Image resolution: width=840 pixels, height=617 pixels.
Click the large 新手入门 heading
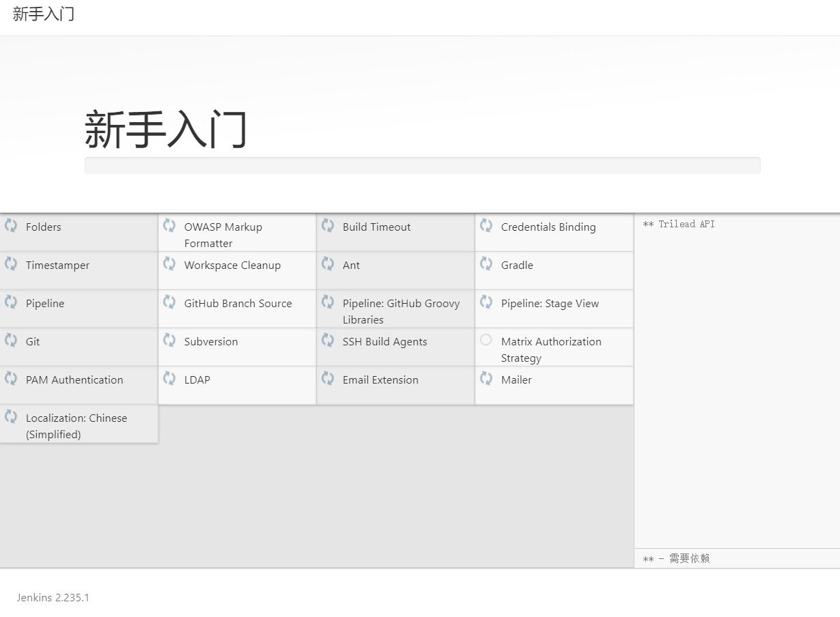166,130
